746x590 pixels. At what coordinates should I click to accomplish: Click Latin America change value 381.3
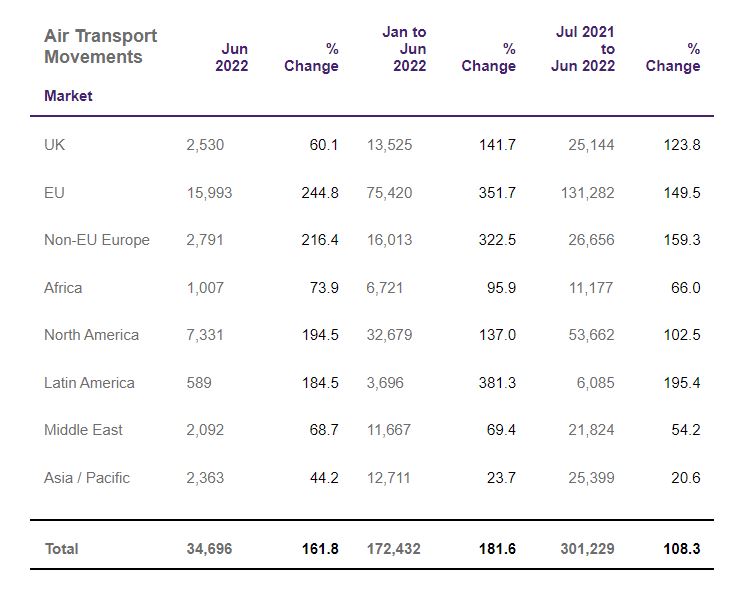click(x=497, y=383)
